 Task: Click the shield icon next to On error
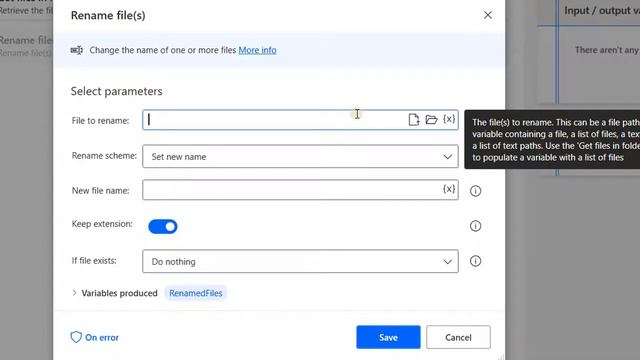(x=76, y=337)
